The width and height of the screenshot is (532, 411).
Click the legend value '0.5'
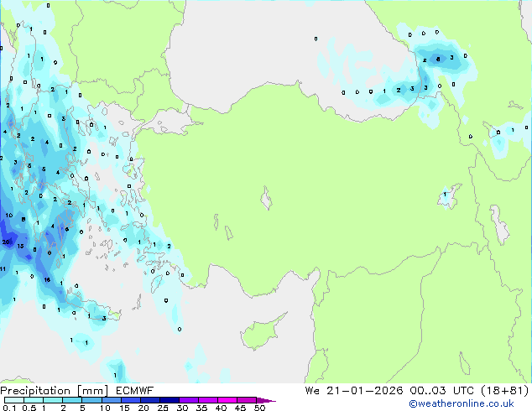pyautogui.click(x=29, y=408)
